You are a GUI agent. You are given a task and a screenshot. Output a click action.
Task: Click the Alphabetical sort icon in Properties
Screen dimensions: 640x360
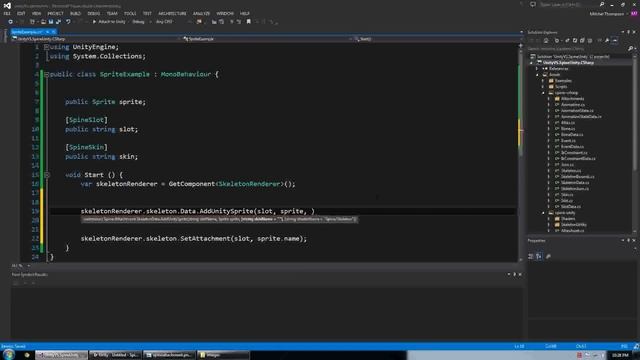click(x=539, y=256)
